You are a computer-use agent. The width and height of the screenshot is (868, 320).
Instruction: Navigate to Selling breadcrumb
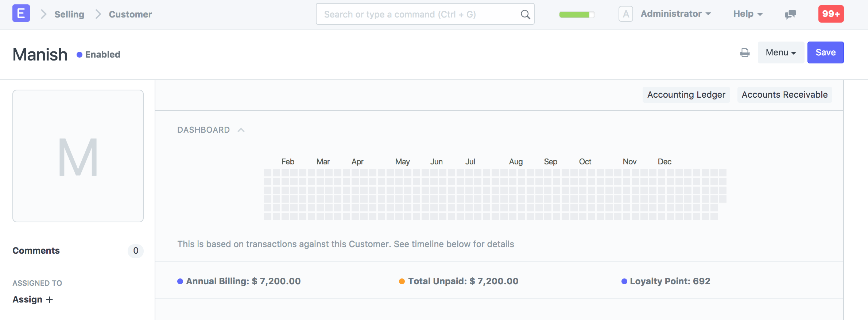(x=69, y=15)
